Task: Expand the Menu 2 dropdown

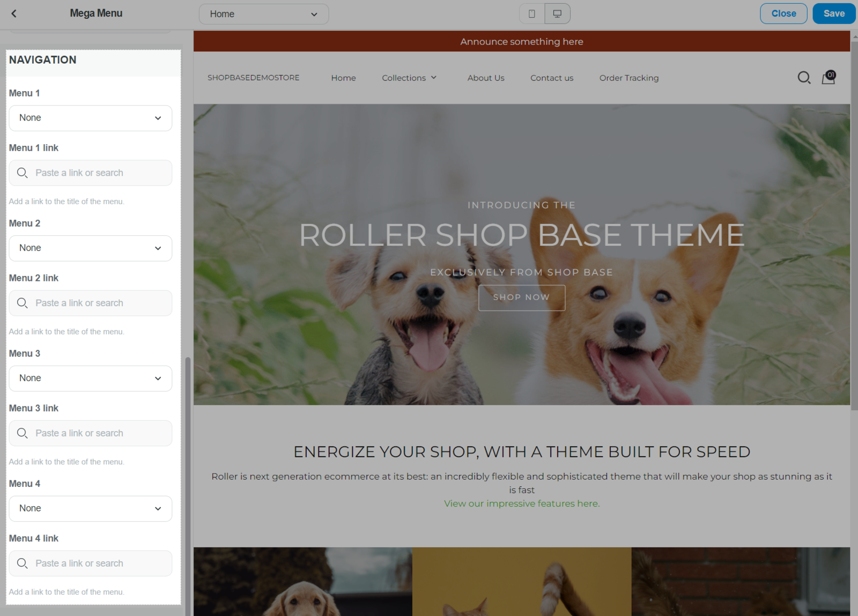Action: tap(91, 248)
